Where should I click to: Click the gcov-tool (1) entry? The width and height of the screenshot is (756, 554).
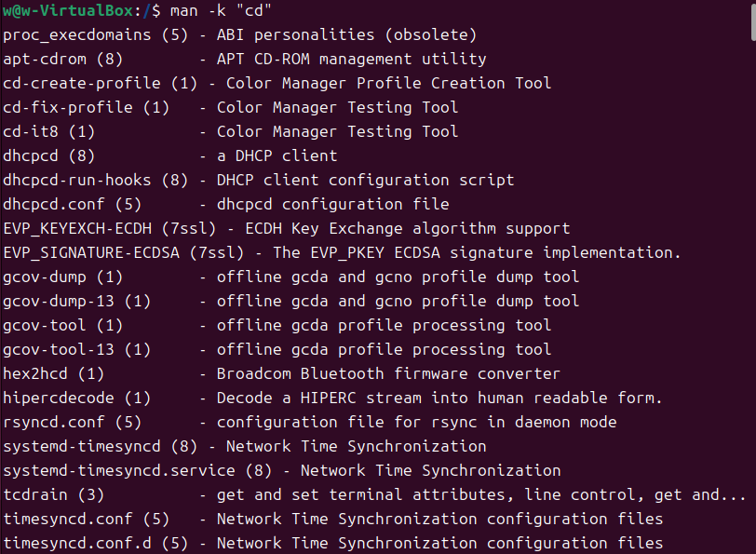click(x=62, y=325)
